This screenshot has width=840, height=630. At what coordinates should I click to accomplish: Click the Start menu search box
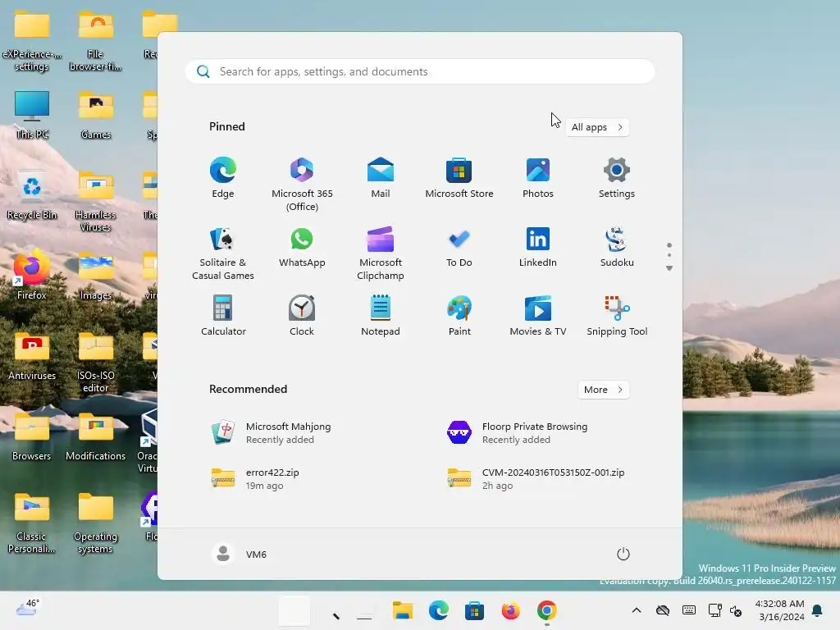tap(419, 71)
